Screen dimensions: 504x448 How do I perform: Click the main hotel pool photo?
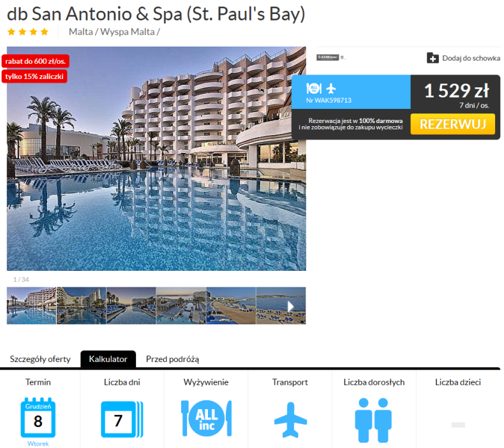pyautogui.click(x=156, y=159)
